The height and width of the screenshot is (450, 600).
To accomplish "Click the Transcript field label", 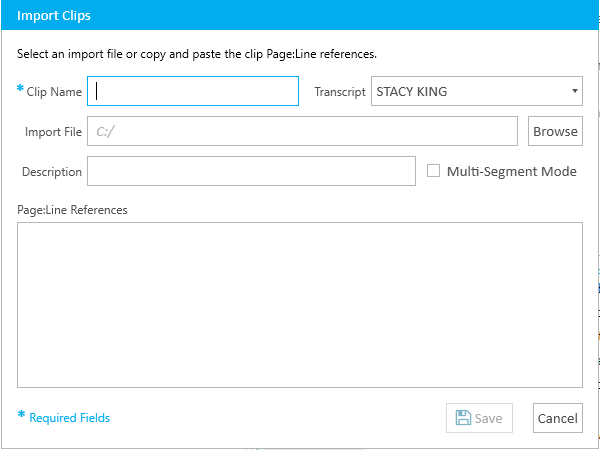I will pos(340,92).
